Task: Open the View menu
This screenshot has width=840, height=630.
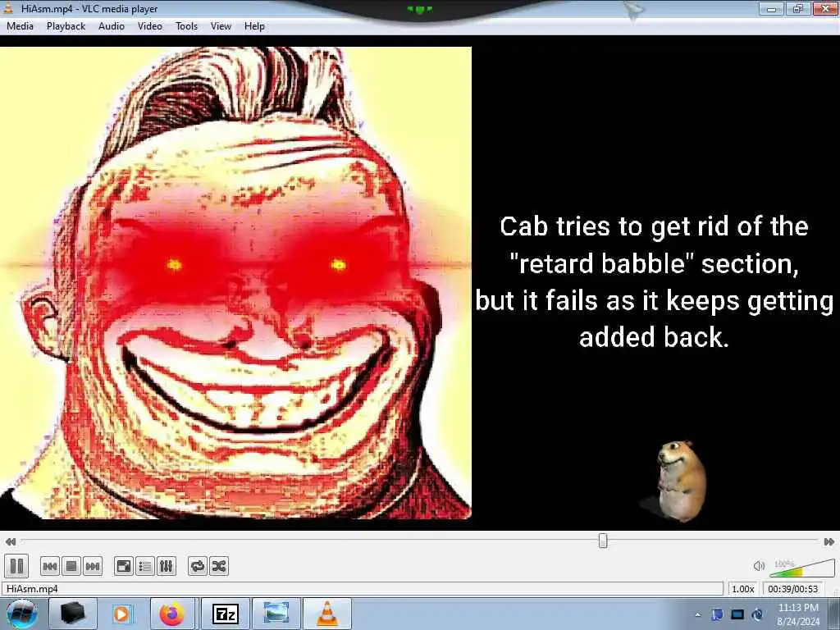Action: point(221,25)
